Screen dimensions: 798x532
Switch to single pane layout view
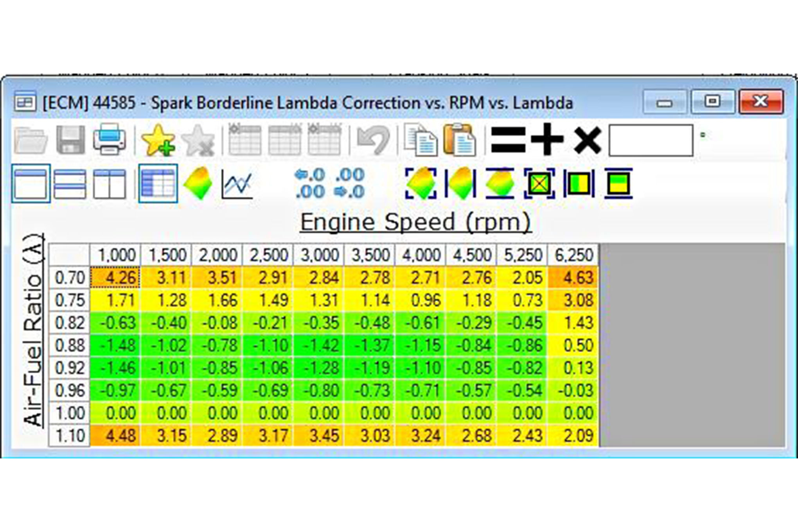pyautogui.click(x=31, y=183)
